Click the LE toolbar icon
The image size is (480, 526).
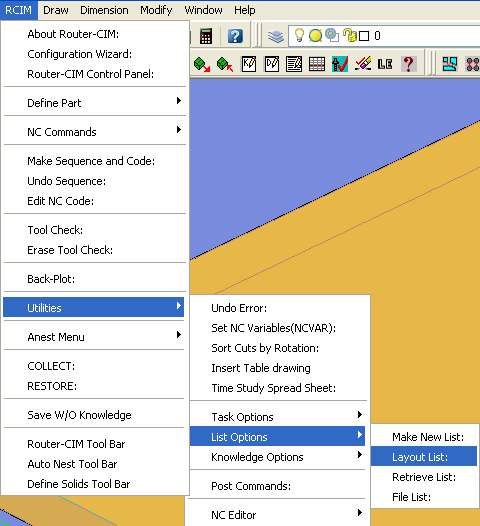click(385, 64)
